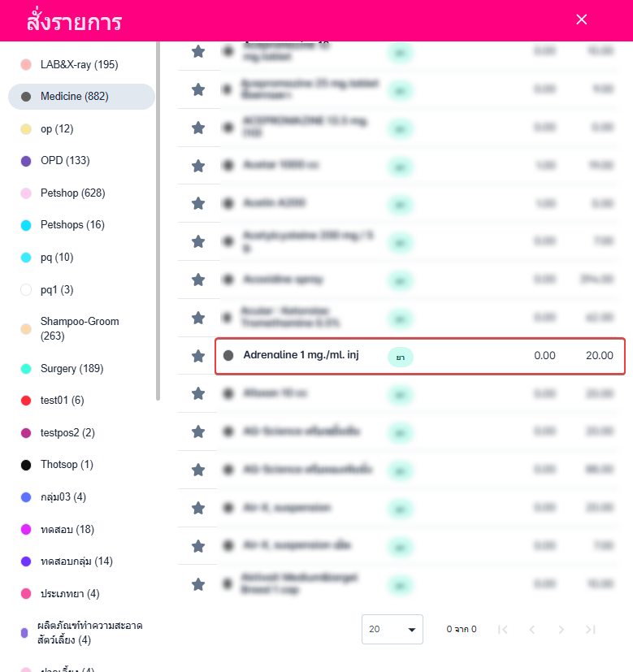Select the Adrenaline 1 mg./ml. inj row
Screen dimensions: 633x672
point(418,356)
